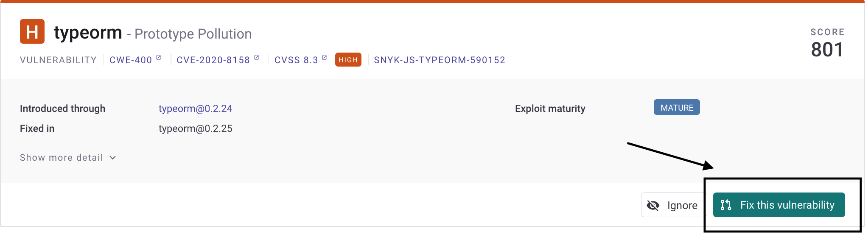Viewport: 868px width, 240px height.
Task: Click Fix this vulnerability button
Action: [779, 205]
